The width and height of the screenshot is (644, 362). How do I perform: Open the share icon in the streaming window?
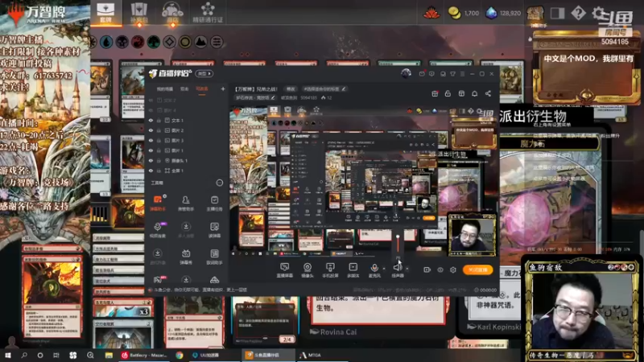pyautogui.click(x=488, y=93)
